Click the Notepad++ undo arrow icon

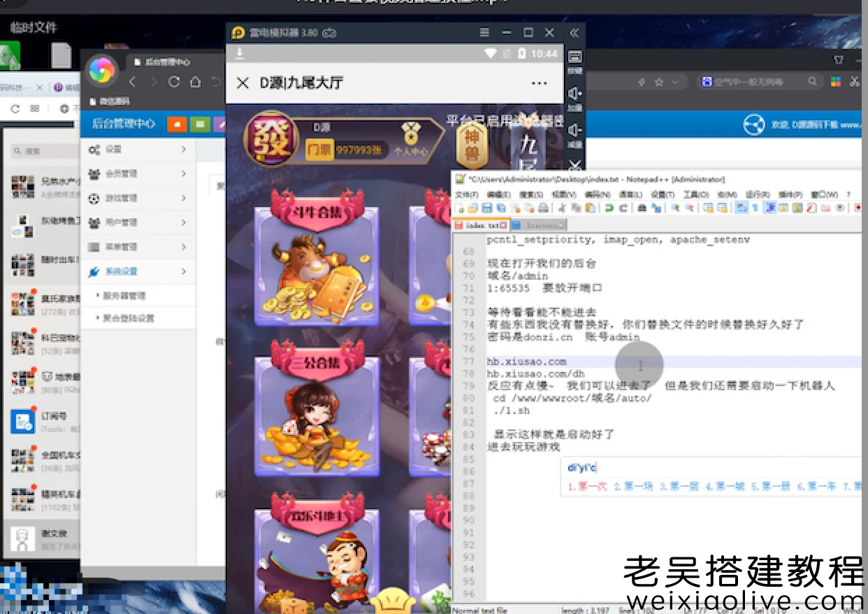coord(609,208)
